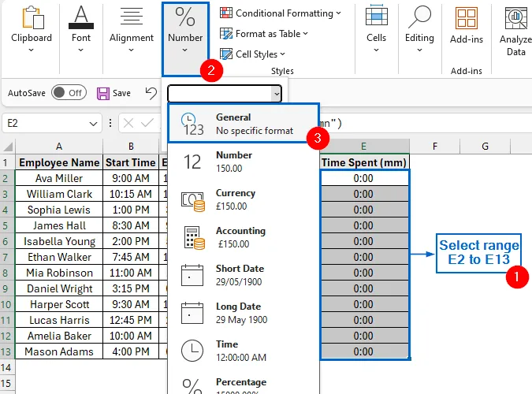The width and height of the screenshot is (532, 394).
Task: Select the Accounting format option
Action: [244, 237]
